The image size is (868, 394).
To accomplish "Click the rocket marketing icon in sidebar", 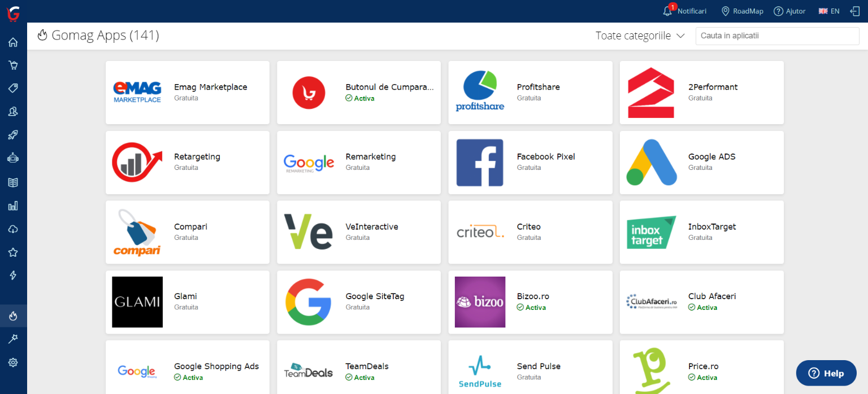I will tap(13, 135).
